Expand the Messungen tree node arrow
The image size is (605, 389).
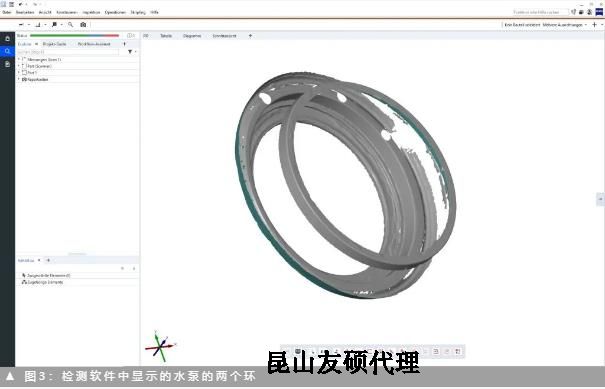click(19, 59)
